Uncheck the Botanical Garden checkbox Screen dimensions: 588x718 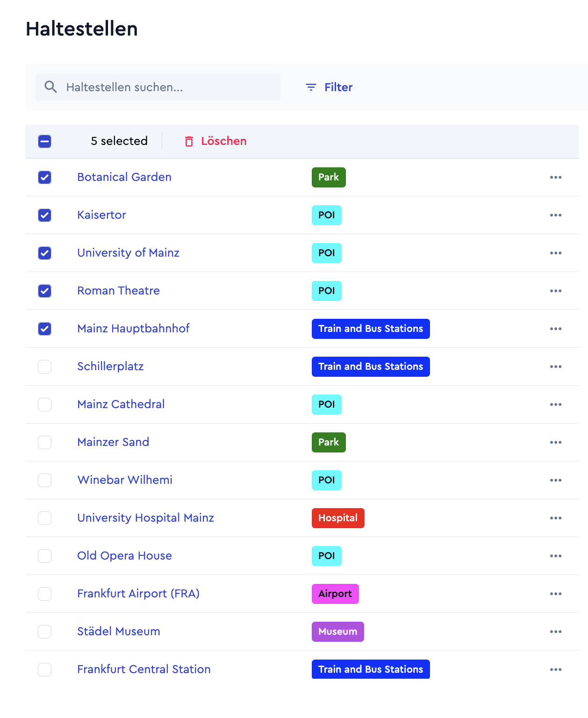[x=44, y=177]
